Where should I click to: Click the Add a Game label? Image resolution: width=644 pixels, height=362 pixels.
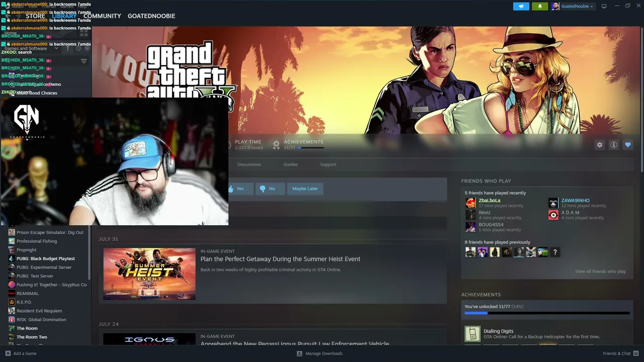[25, 353]
